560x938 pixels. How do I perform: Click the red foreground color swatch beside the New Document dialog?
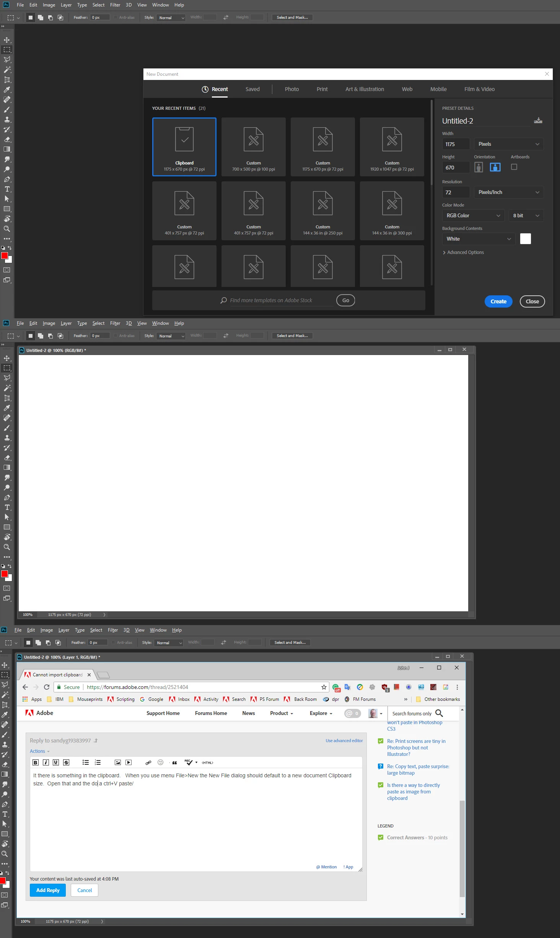pos(5,256)
